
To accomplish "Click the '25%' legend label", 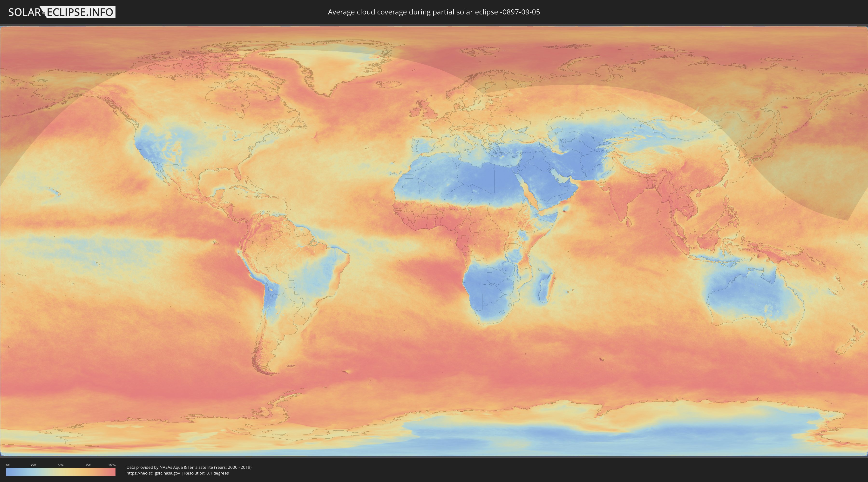I will (x=33, y=465).
